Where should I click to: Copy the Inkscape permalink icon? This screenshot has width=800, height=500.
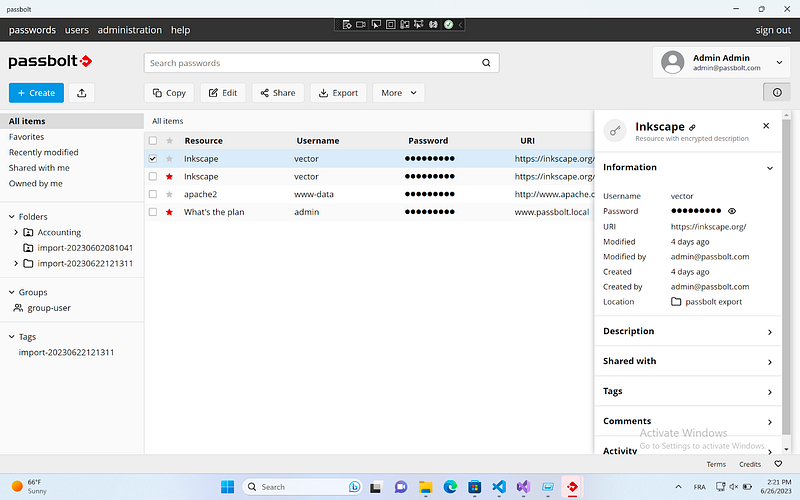coord(692,128)
